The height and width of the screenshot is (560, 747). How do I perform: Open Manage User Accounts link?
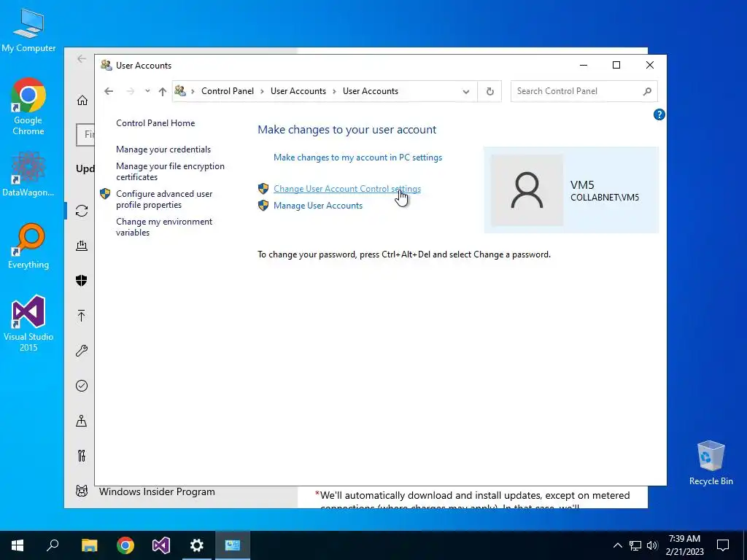318,206
